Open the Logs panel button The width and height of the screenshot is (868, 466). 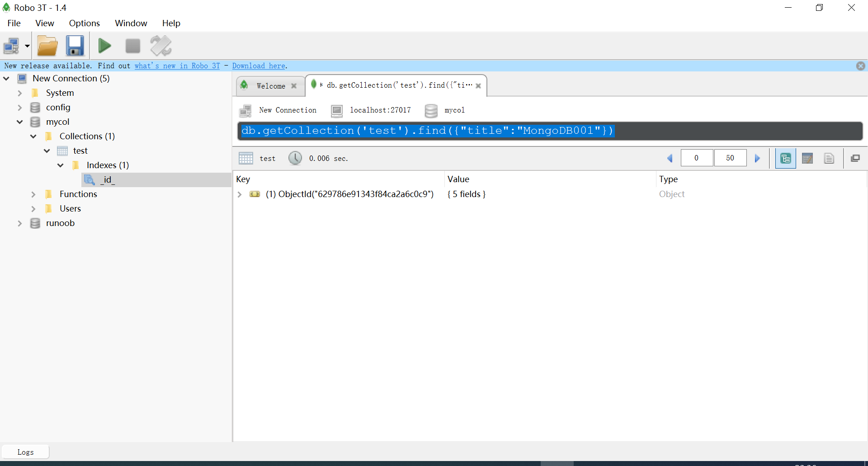26,452
